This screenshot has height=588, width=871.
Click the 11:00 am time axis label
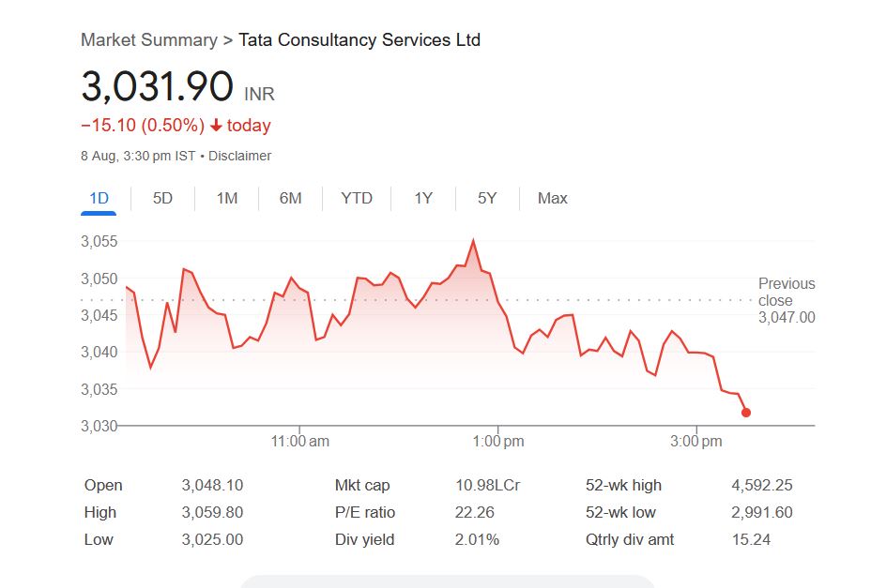click(300, 442)
